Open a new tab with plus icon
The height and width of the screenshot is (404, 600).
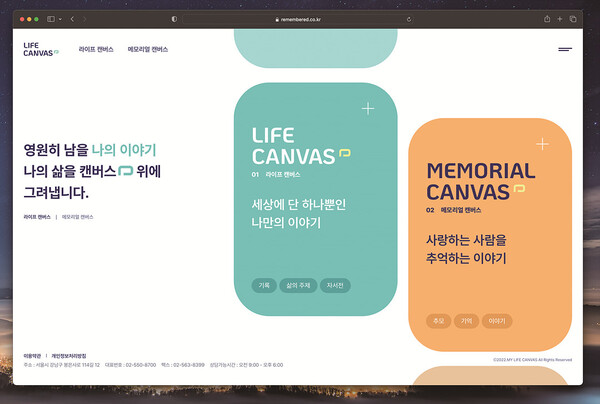pyautogui.click(x=560, y=19)
